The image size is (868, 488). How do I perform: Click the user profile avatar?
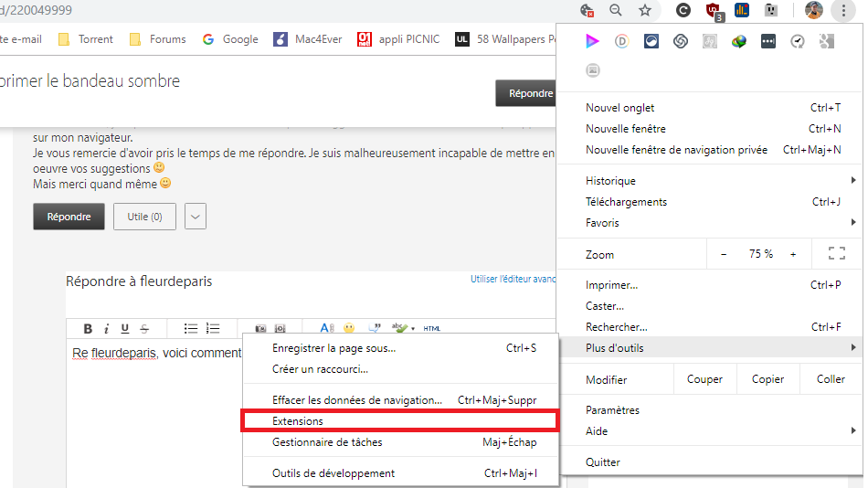814,11
